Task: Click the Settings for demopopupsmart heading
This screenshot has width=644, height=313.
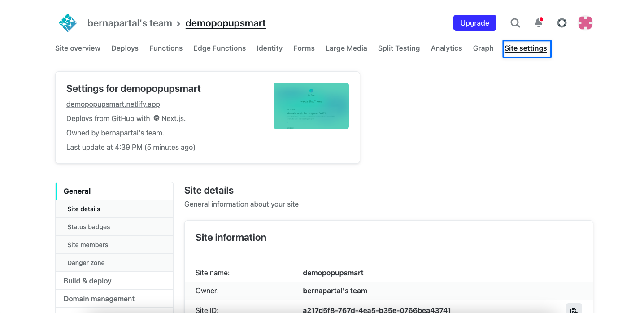Action: point(134,89)
